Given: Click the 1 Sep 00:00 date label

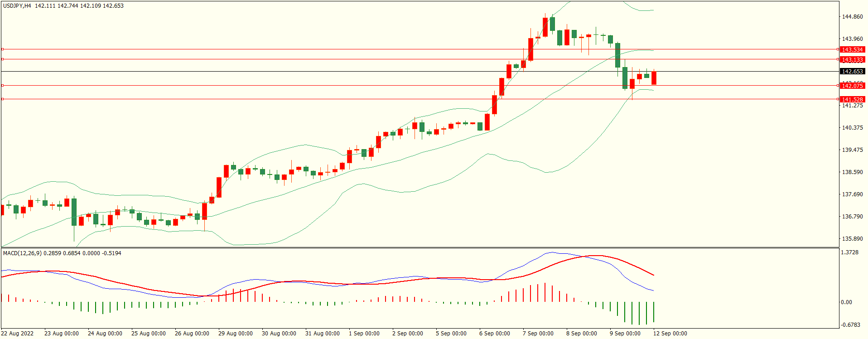Looking at the screenshot, I should (x=364, y=334).
